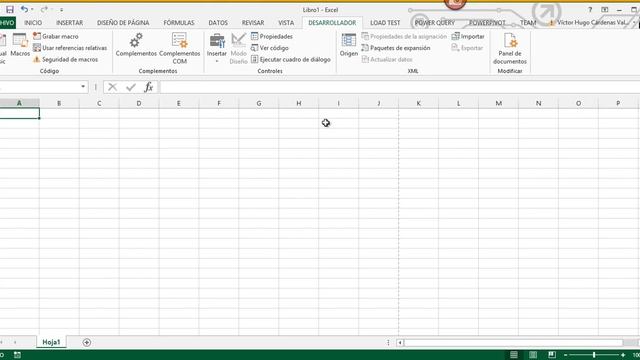Open the POWERPIVOT tab

tap(487, 23)
